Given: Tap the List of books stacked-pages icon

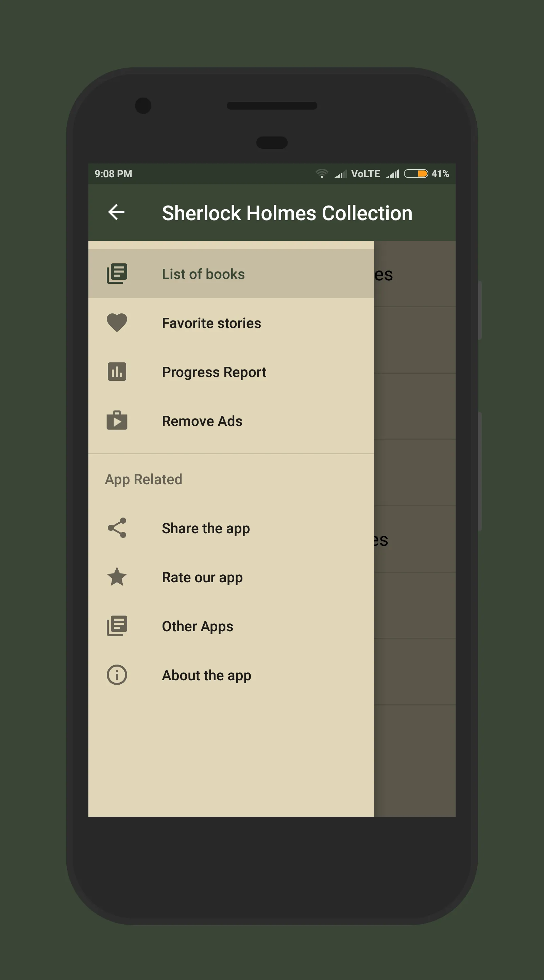Looking at the screenshot, I should point(117,274).
